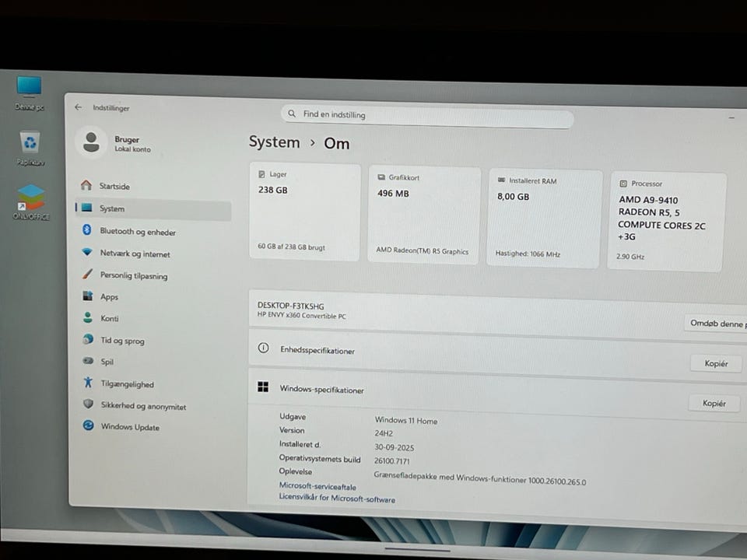Open Tid og sprog settings
Screen dimensions: 747x560
(153, 341)
